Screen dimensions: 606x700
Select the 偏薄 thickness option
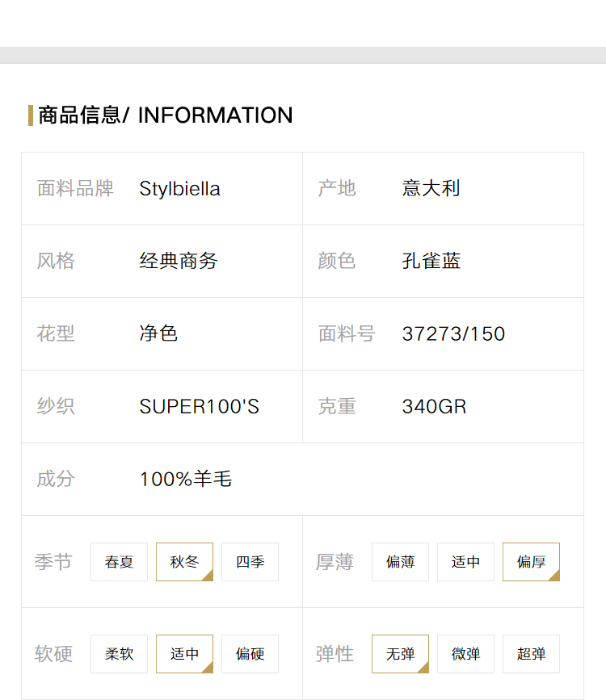click(x=400, y=562)
